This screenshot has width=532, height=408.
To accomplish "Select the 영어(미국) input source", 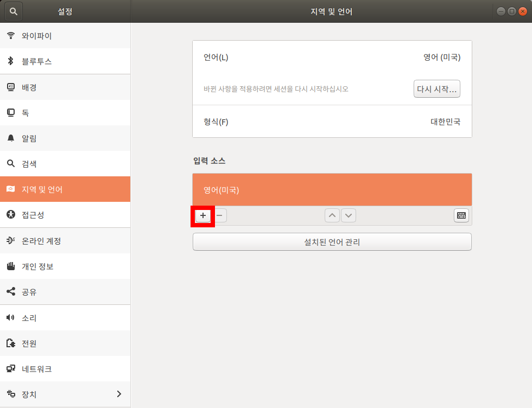I will tap(332, 189).
